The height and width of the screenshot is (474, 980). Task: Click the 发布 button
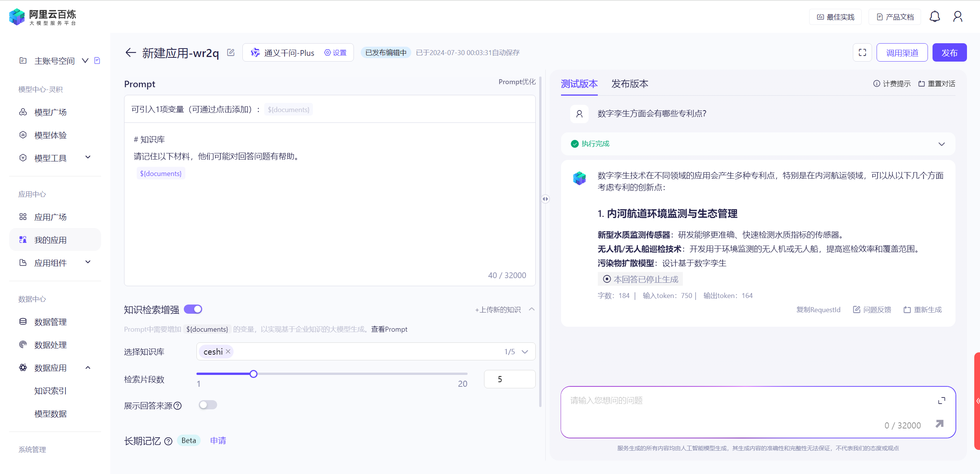pos(949,52)
